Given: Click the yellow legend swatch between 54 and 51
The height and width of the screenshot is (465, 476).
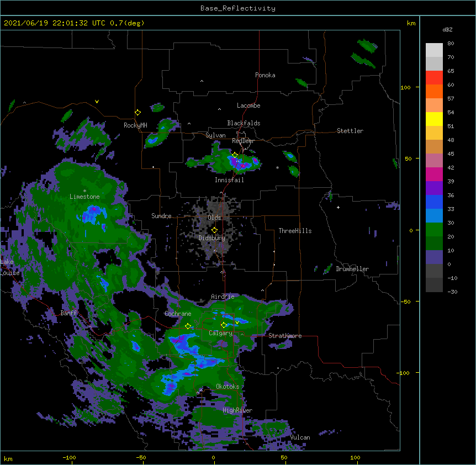Looking at the screenshot, I should pos(434,119).
